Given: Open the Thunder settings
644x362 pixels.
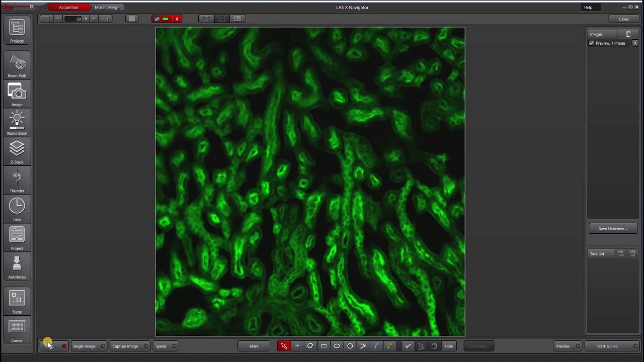Looking at the screenshot, I should pyautogui.click(x=17, y=181).
